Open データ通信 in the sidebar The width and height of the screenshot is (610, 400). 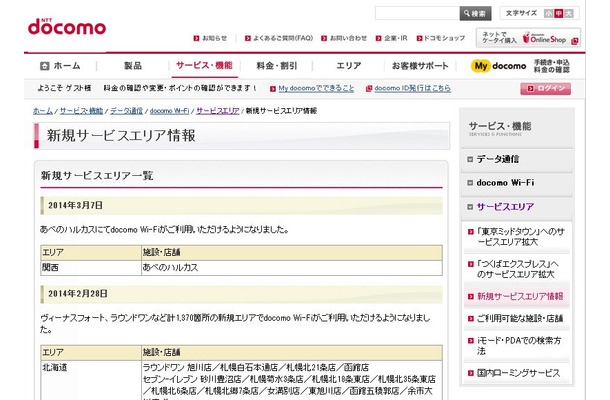[x=498, y=159]
